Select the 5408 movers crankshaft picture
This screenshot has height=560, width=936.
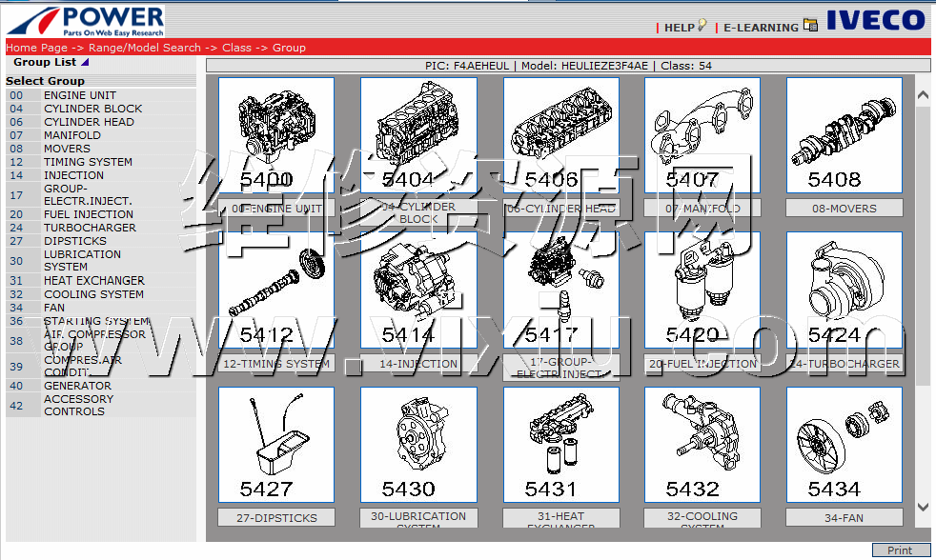coord(844,134)
